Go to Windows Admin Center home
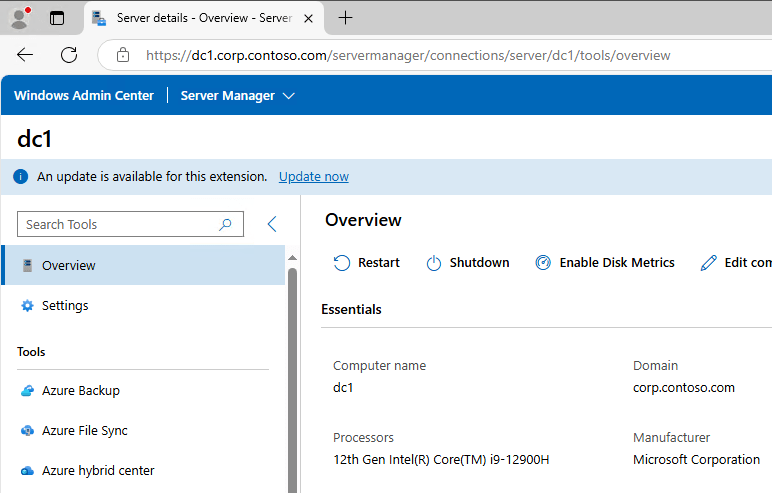 [84, 96]
